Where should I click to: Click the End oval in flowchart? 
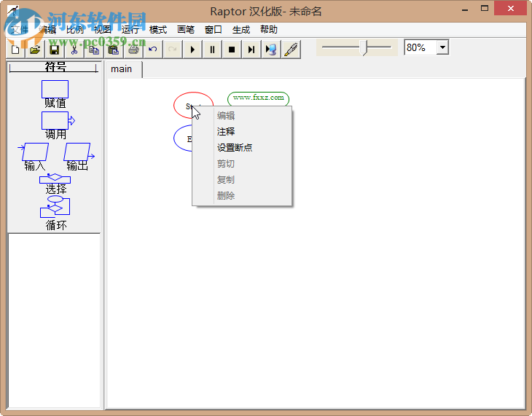182,138
